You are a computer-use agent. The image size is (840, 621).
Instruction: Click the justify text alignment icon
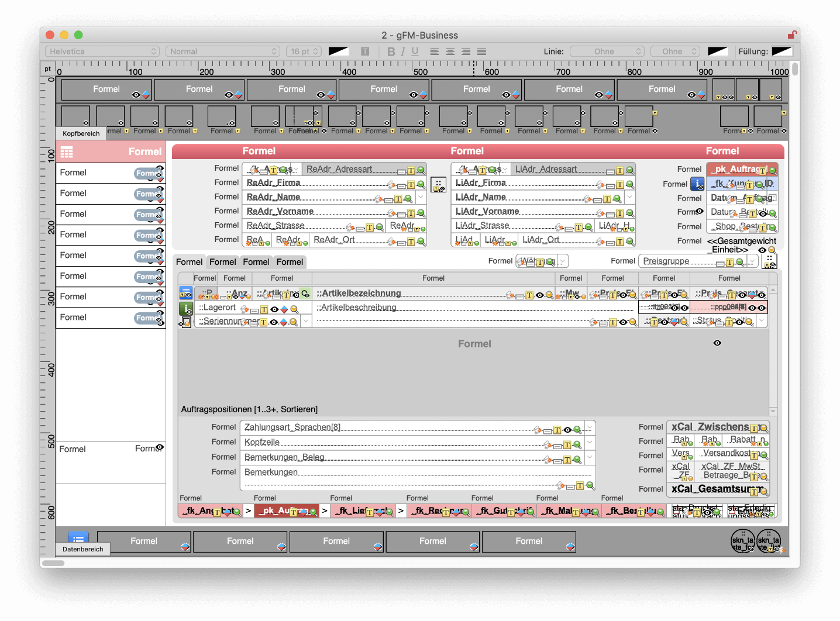pos(481,51)
